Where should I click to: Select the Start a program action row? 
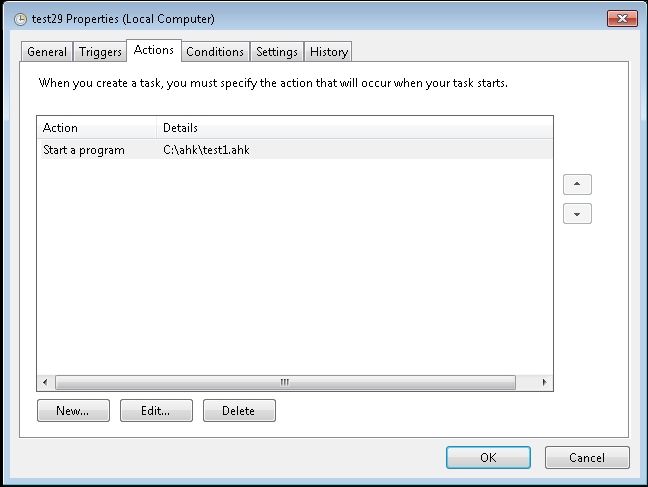click(295, 150)
